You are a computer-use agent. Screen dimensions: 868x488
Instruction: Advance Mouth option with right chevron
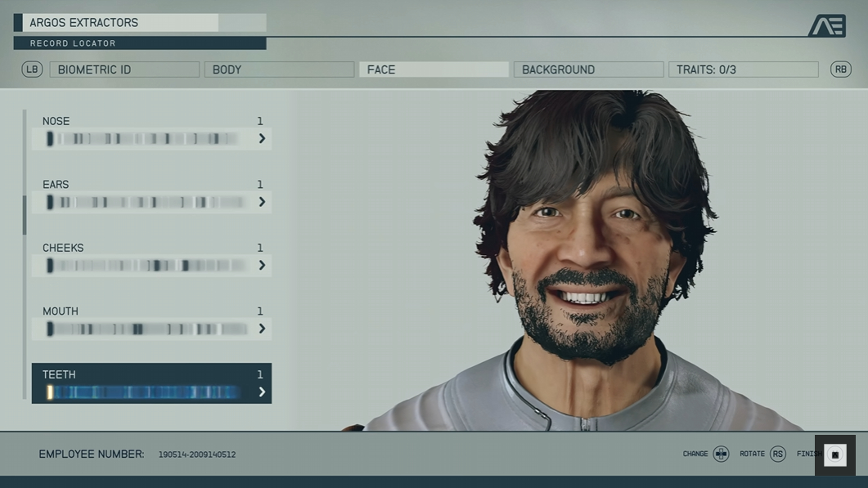click(262, 329)
